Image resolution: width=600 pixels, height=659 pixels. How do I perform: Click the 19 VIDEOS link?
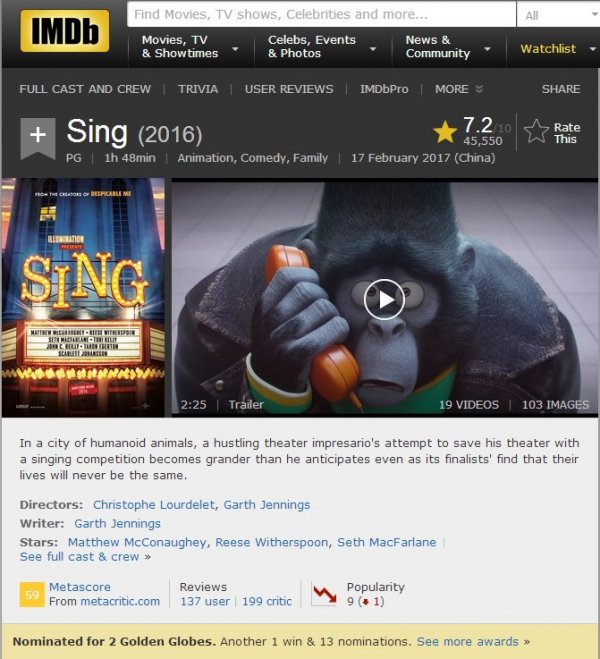469,405
